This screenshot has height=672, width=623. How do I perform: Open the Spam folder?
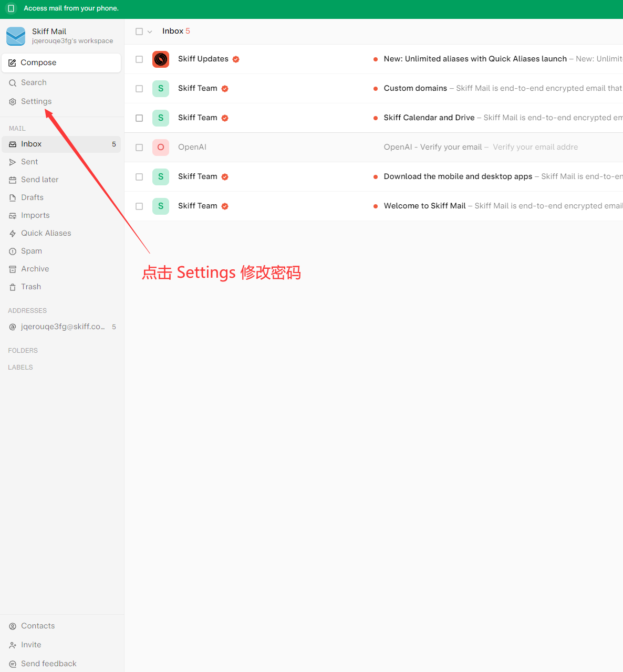61,251
